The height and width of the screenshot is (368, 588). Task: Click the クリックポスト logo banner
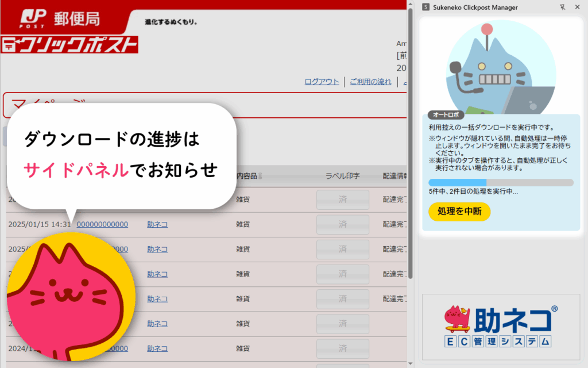[69, 45]
